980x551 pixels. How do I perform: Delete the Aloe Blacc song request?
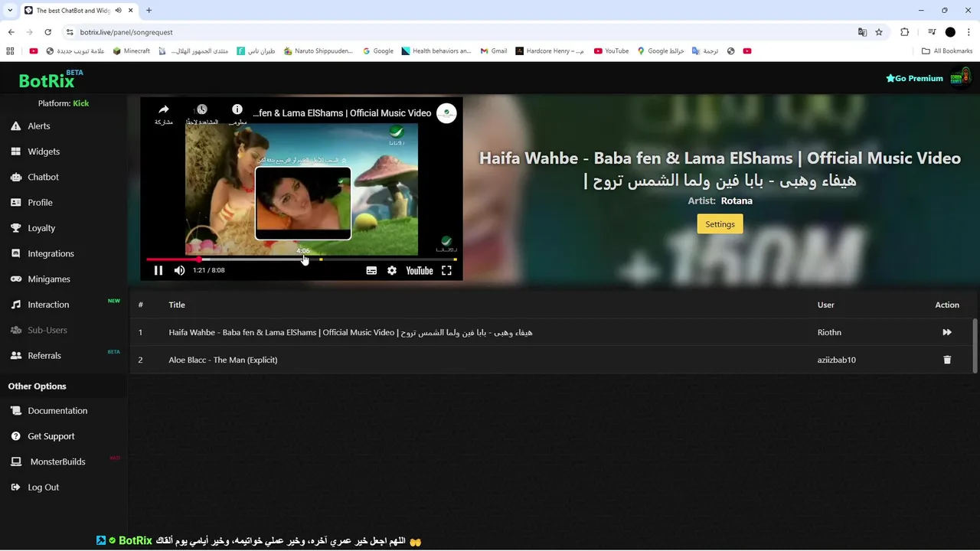pos(947,360)
